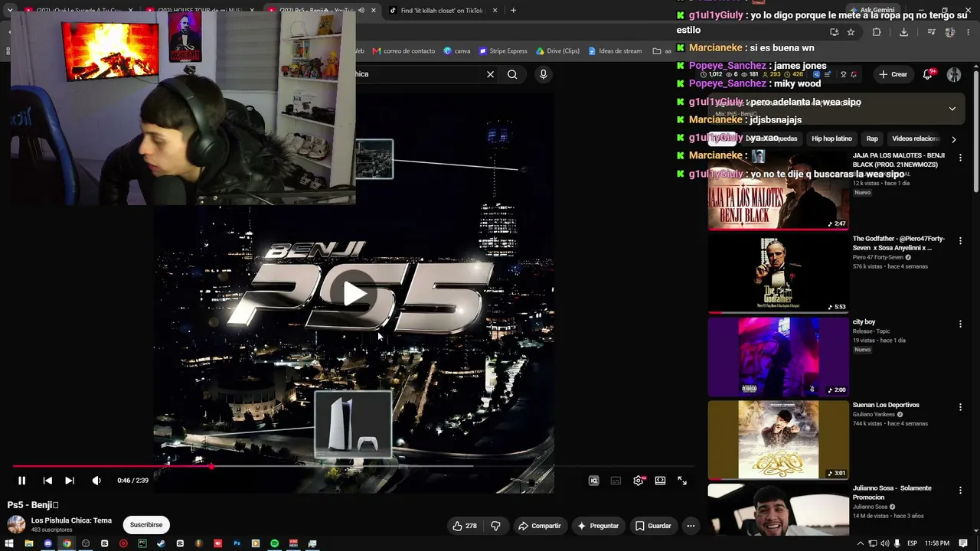Subscribe with the Suscribirse button

146,525
